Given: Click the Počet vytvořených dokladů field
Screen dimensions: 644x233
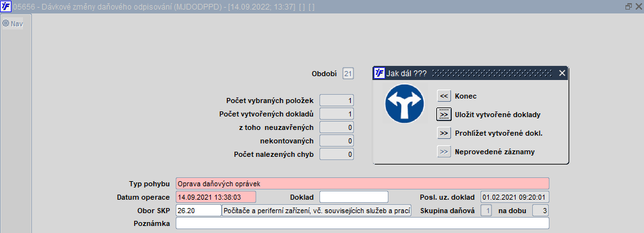Looking at the screenshot, I should pos(336,114).
